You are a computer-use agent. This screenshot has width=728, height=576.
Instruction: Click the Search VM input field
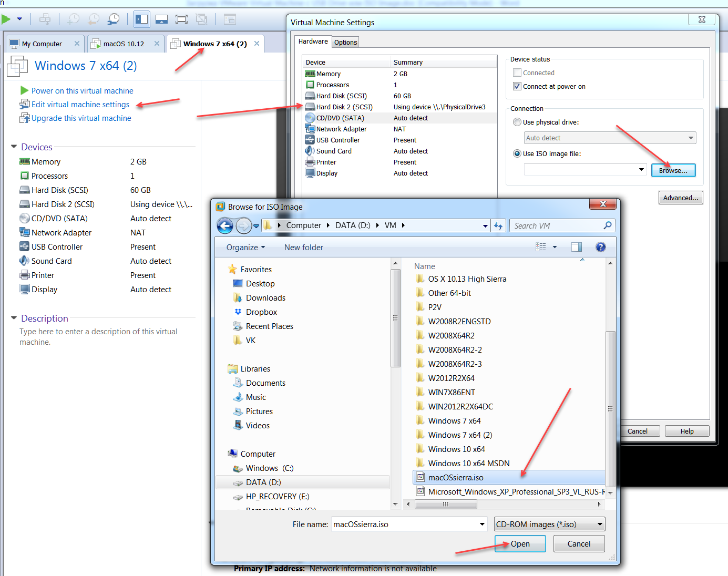tap(557, 226)
